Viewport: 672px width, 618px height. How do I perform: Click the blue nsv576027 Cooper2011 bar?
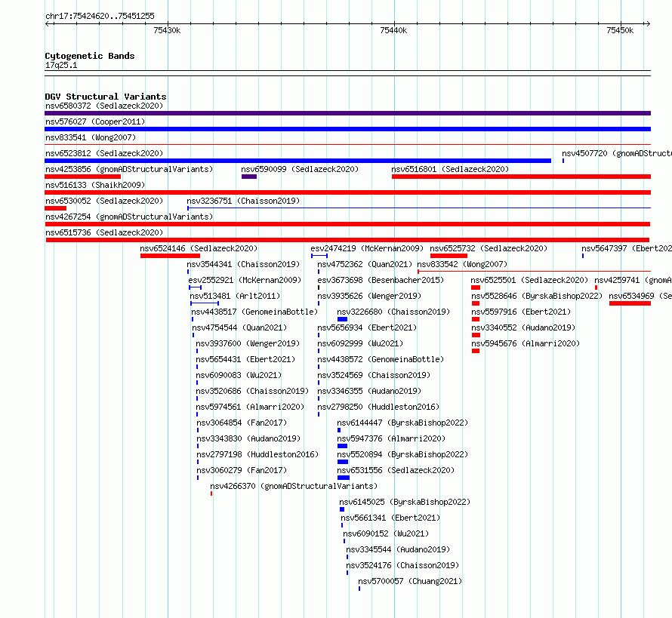pyautogui.click(x=347, y=129)
